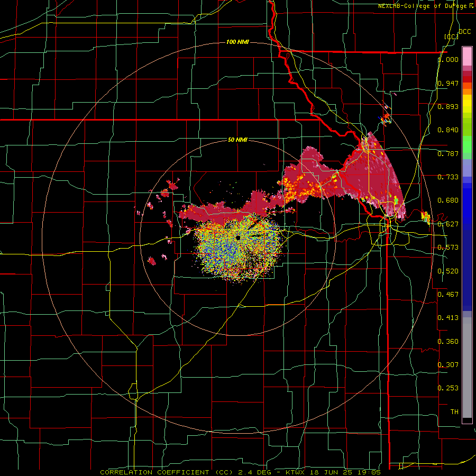The height and width of the screenshot is (476, 476).
Task: Click the 0.733 legend value
Action: [448, 177]
